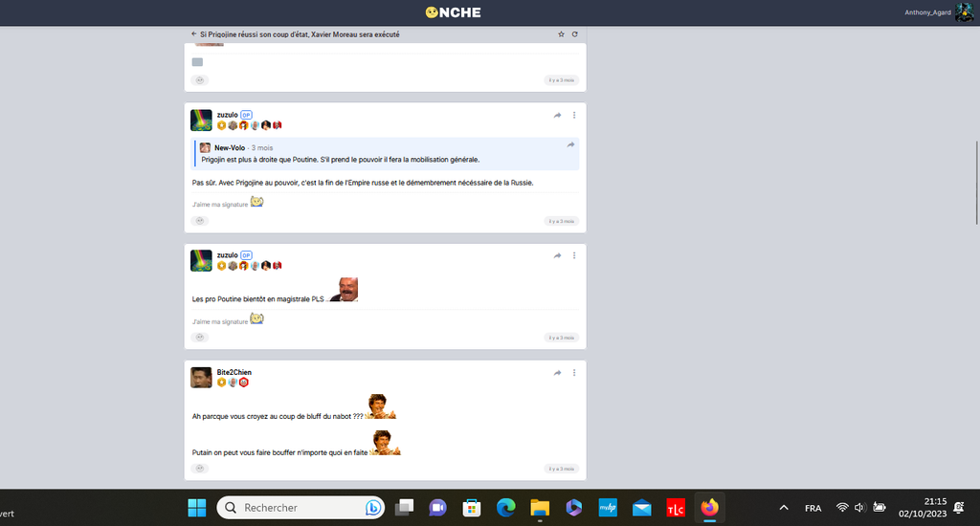Click the last red badge under zuzulo on the 'Pas sûr' post

(278, 125)
